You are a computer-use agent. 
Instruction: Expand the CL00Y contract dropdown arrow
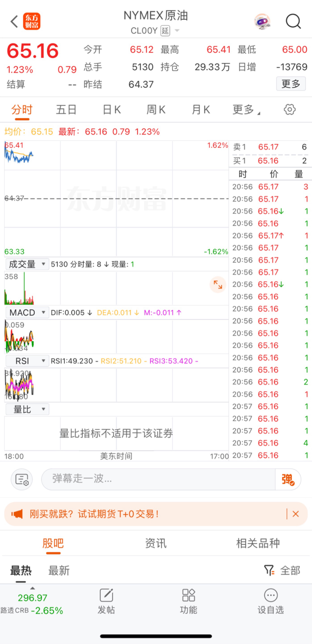point(177,30)
